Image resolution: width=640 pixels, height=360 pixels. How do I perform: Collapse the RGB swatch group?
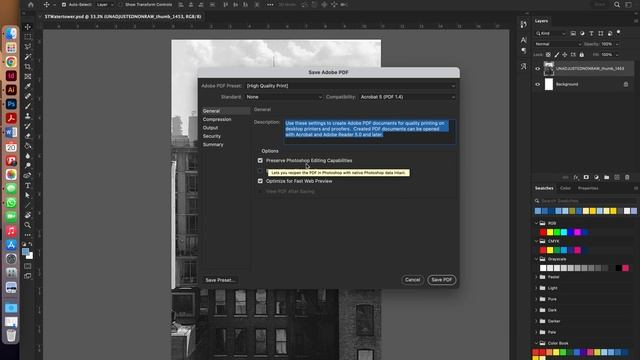click(536, 223)
